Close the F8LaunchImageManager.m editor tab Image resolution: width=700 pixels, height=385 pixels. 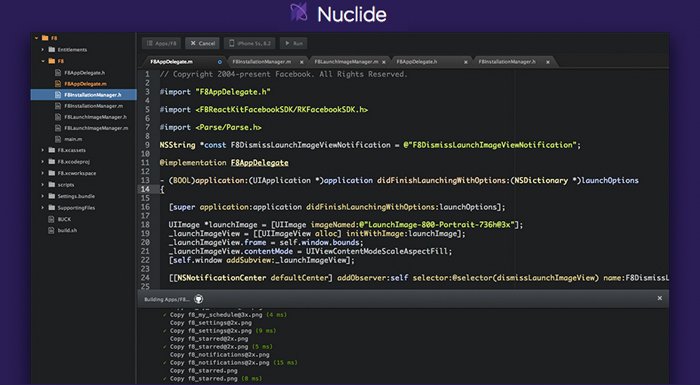coord(383,62)
